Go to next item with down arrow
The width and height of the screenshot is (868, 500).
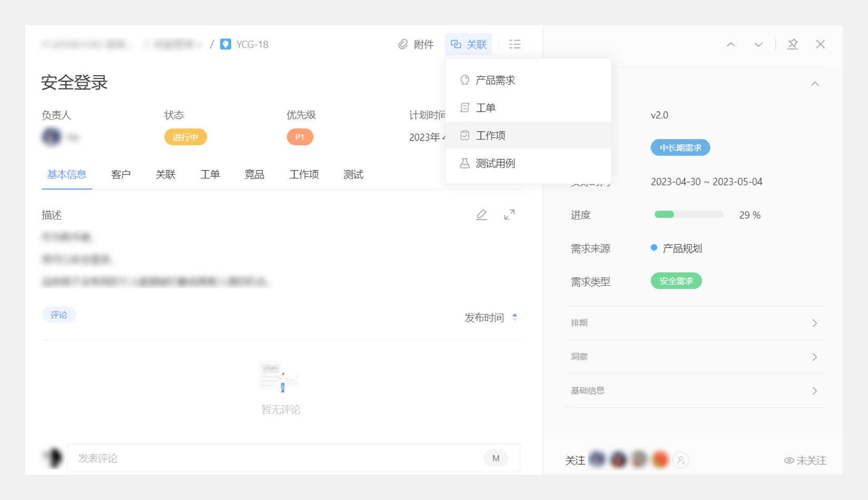point(758,45)
